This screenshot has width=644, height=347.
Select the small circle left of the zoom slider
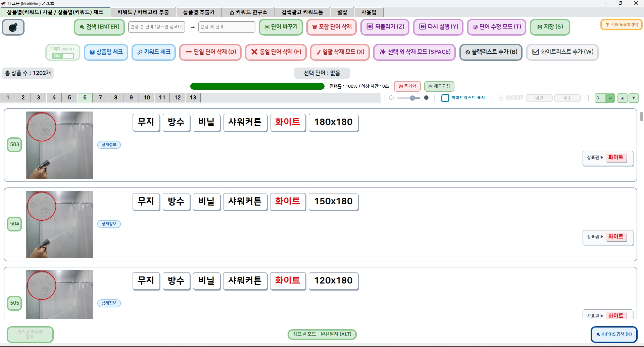(391, 97)
